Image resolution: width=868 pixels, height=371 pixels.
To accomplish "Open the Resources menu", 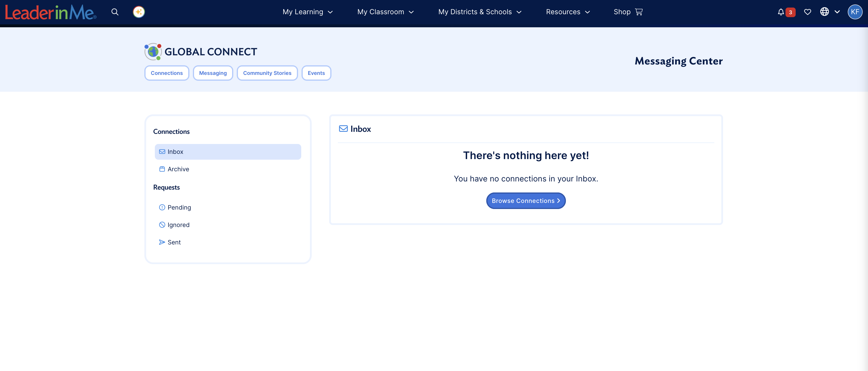I will coord(568,12).
